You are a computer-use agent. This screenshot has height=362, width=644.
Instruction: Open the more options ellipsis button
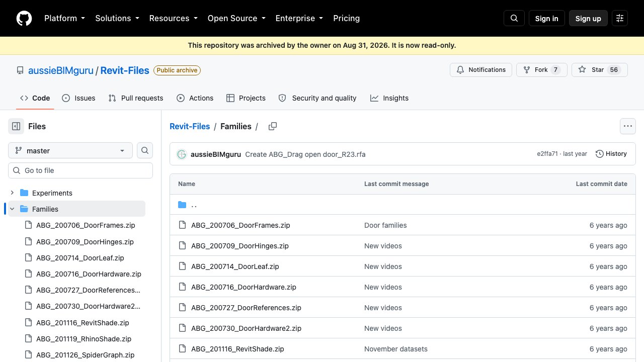(x=627, y=126)
